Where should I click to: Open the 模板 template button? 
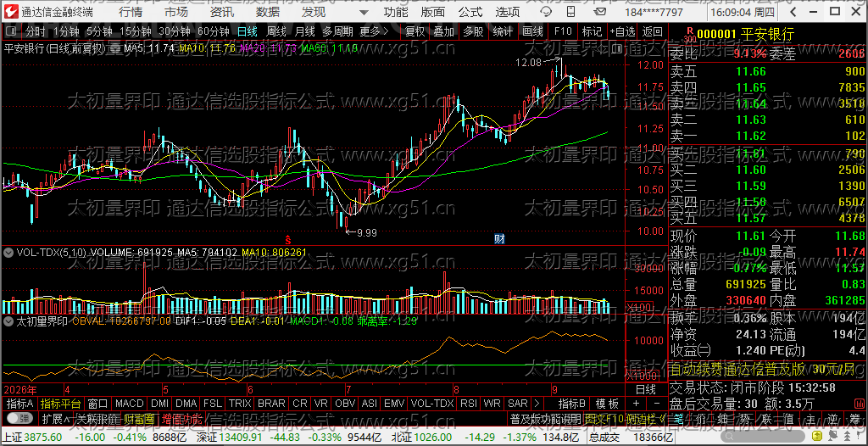pyautogui.click(x=607, y=404)
